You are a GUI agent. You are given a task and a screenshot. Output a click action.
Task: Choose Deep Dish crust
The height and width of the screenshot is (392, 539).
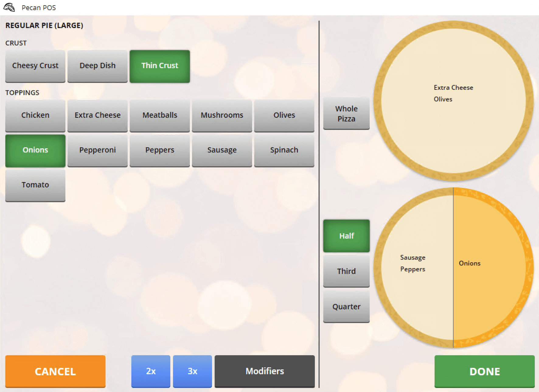tap(97, 66)
